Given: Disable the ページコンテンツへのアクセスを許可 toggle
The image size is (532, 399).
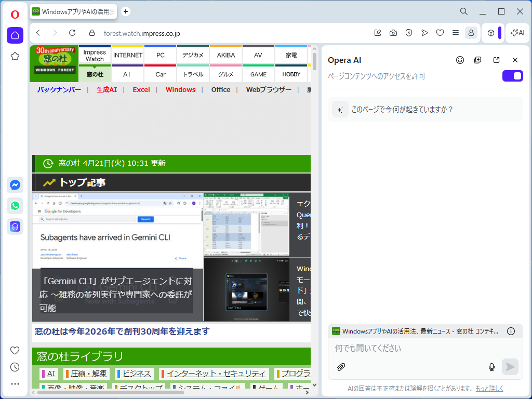Looking at the screenshot, I should tap(512, 76).
